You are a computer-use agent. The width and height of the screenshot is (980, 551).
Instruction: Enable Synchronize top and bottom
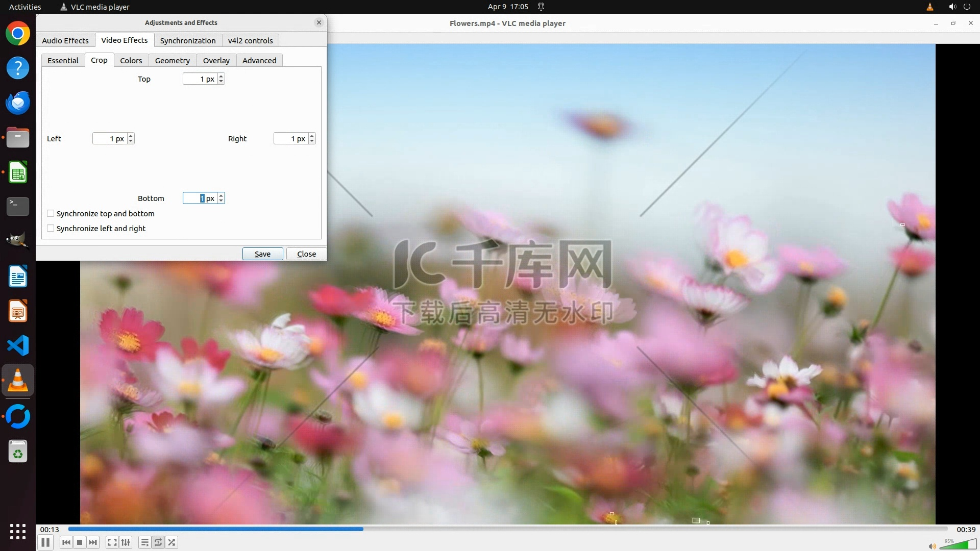pos(51,213)
